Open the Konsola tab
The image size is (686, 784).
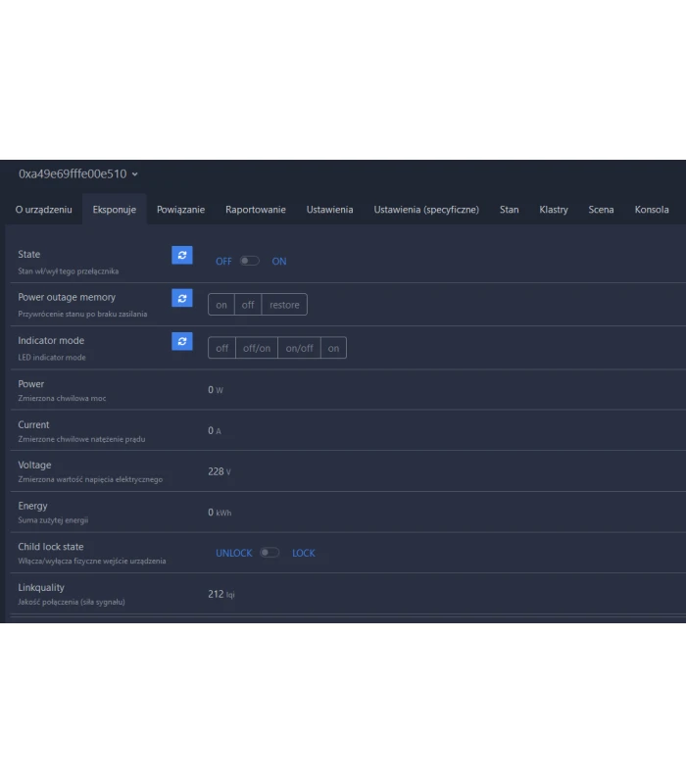(x=652, y=210)
